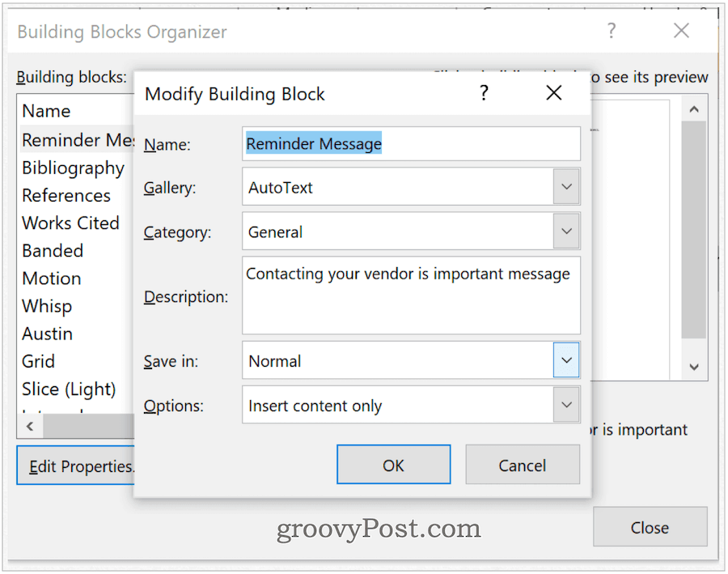Screen dimensions: 728x574
Task: Select the References building block
Action: click(66, 196)
